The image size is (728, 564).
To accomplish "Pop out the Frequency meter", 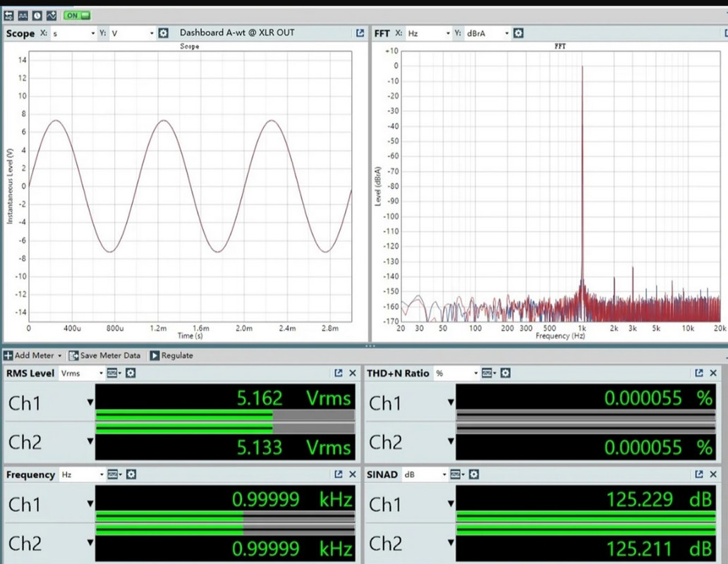I will pyautogui.click(x=338, y=474).
